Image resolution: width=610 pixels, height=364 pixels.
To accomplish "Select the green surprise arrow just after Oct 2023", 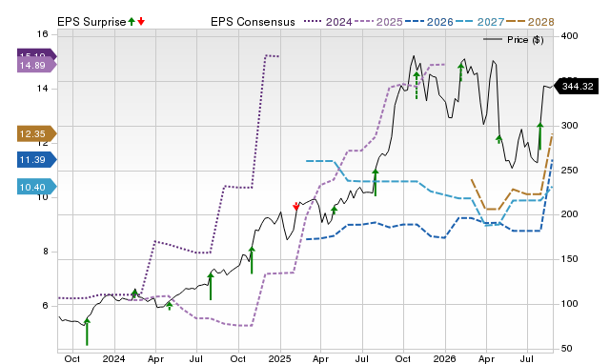I will click(87, 332).
